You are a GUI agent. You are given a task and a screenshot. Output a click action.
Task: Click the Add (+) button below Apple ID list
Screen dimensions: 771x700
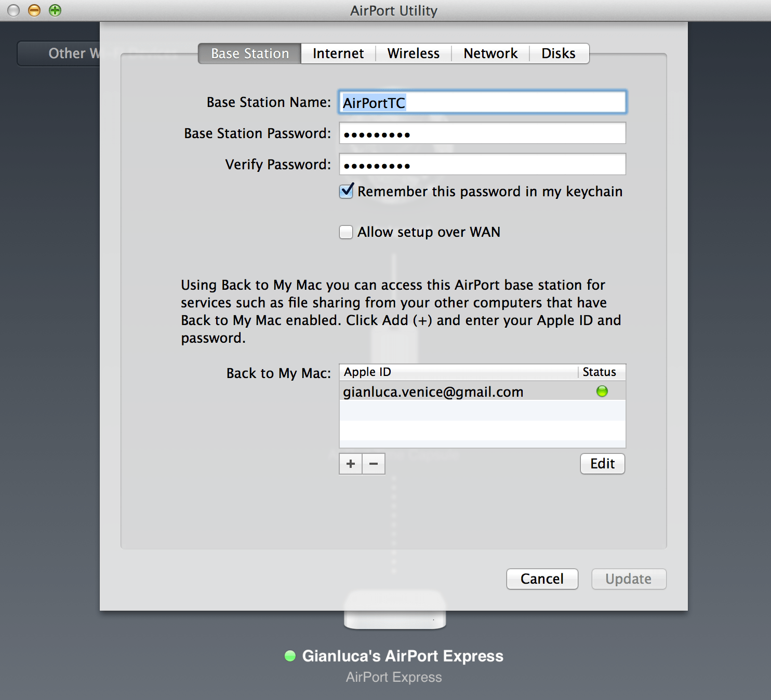point(351,464)
